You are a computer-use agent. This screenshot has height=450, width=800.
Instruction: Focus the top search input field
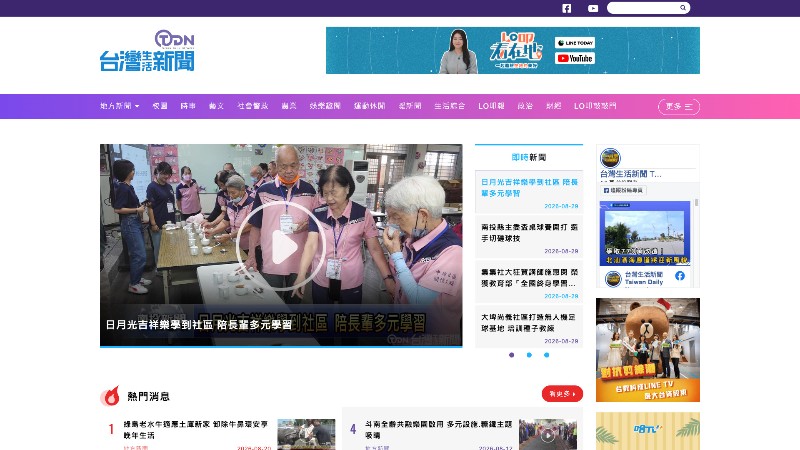644,8
